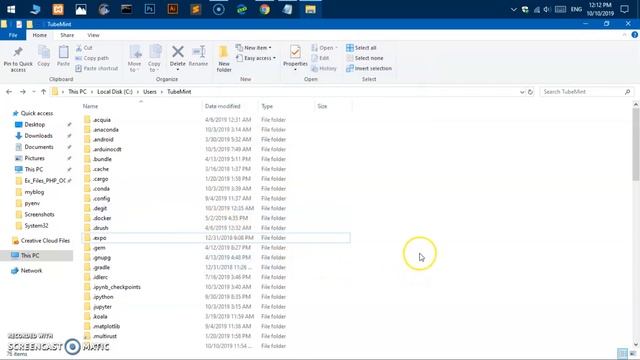
Task: Click Select none
Action: [364, 58]
